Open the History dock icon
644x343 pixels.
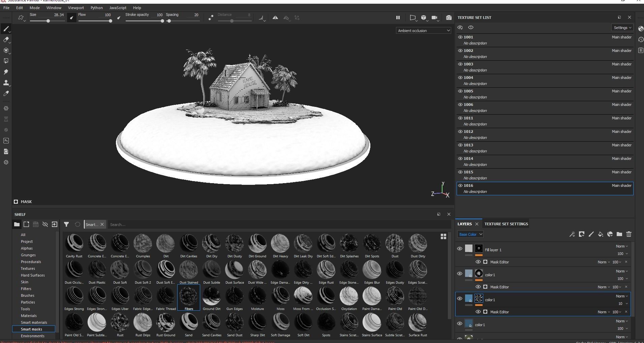641,39
